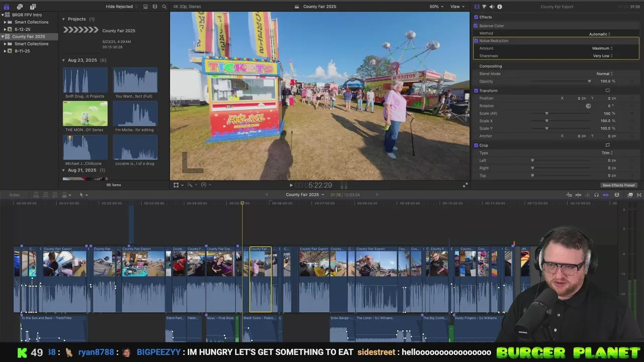Open Sharpness Very Low dropdown
The image size is (644, 362).
coord(603,56)
